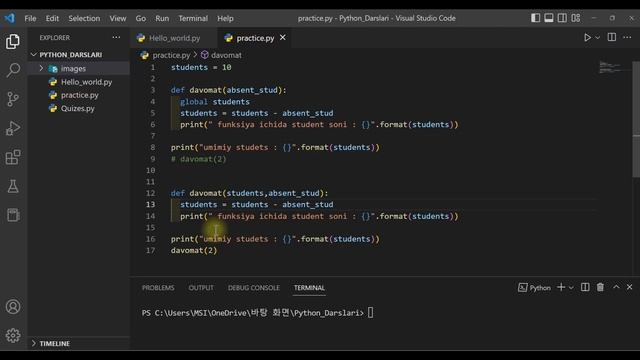Open Run and Debug view
640x360 pixels.
tap(13, 128)
